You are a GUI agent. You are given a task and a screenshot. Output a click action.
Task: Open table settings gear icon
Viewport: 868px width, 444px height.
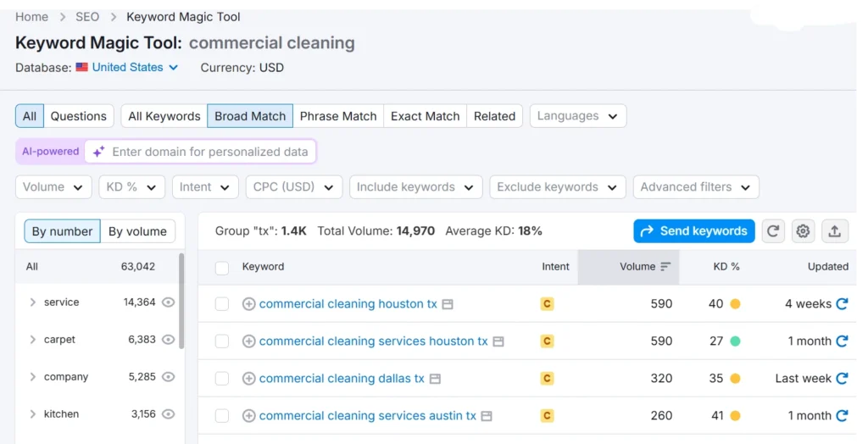tap(804, 231)
